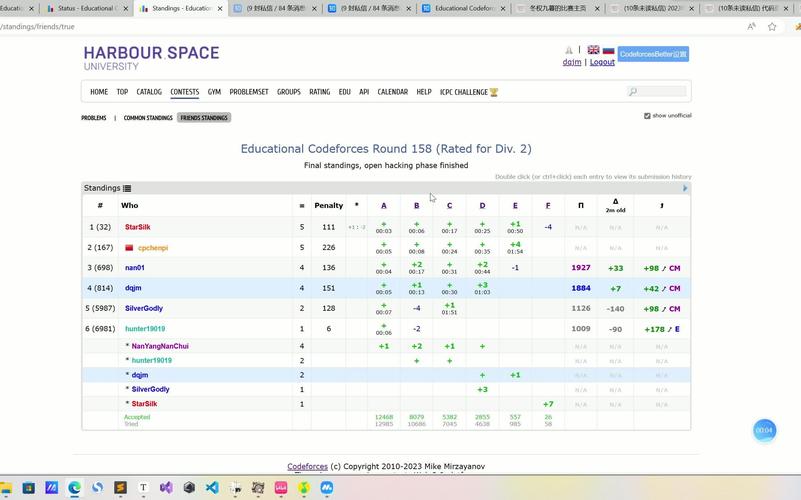This screenshot has height=500, width=801.
Task: Open Microsoft Edge from the taskbar
Action: pos(74,488)
